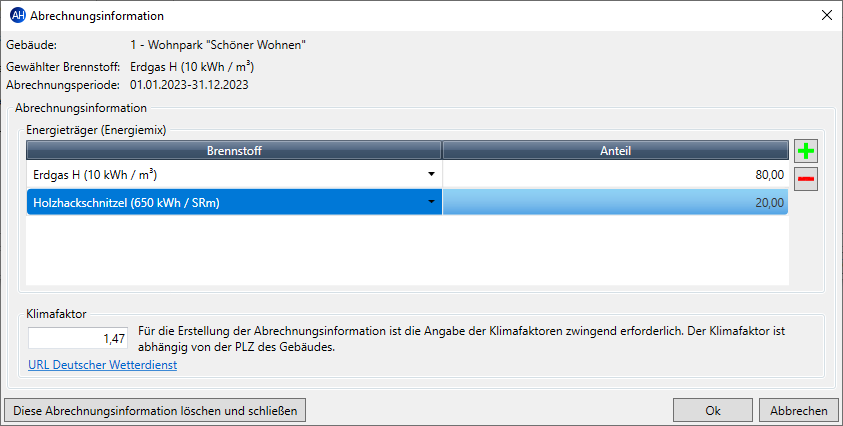
Task: Edit the Anteil value 20,00
Action: [x=615, y=202]
